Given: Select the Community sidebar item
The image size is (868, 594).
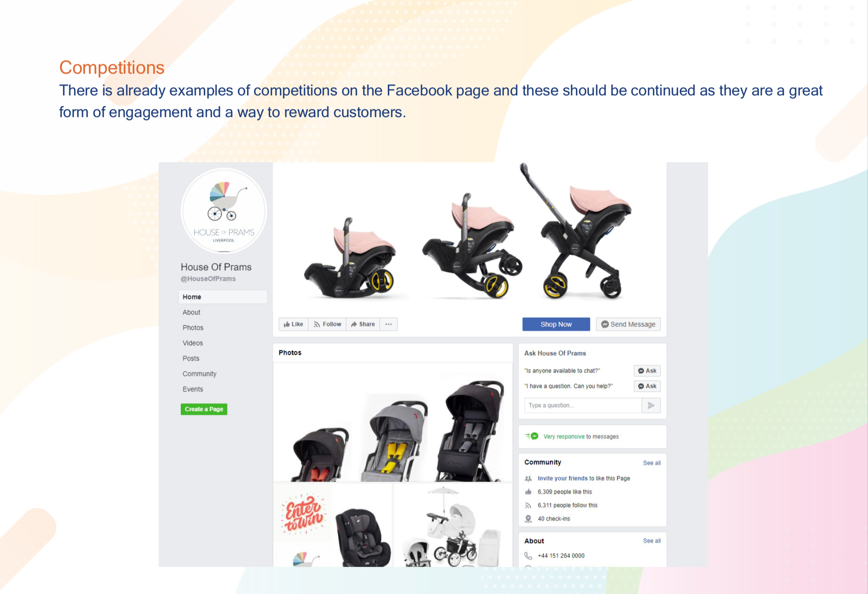Looking at the screenshot, I should 199,374.
